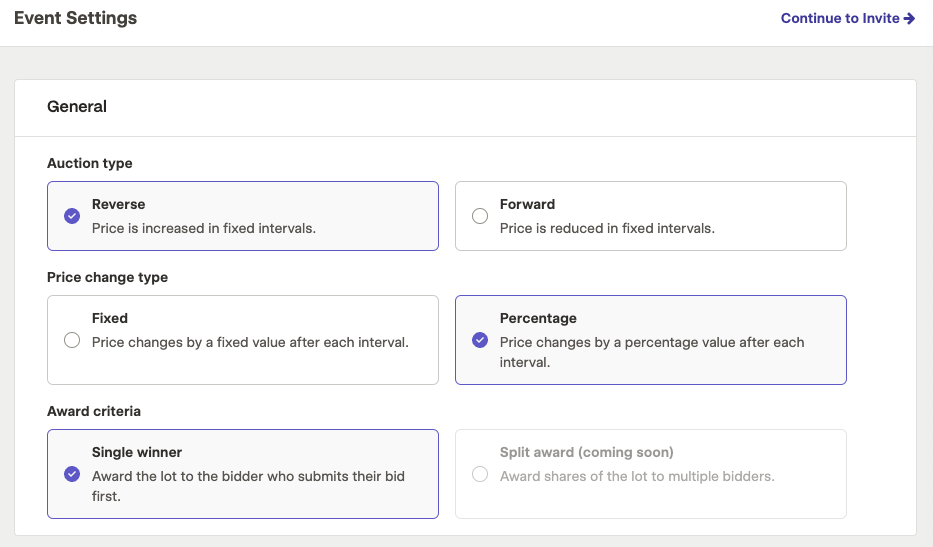
Task: Click the arrow icon beside Continue to Invite
Action: (x=909, y=18)
